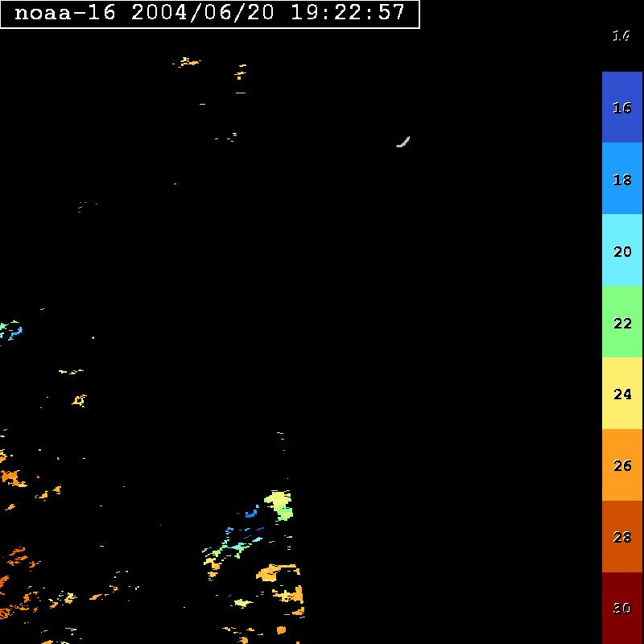Click the large yellow-green data patch
Image resolution: width=644 pixels, height=644 pixels.
point(279,503)
